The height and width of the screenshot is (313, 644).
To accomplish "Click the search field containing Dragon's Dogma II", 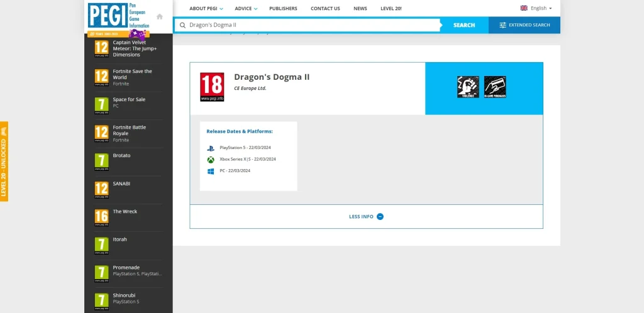I will coord(308,25).
